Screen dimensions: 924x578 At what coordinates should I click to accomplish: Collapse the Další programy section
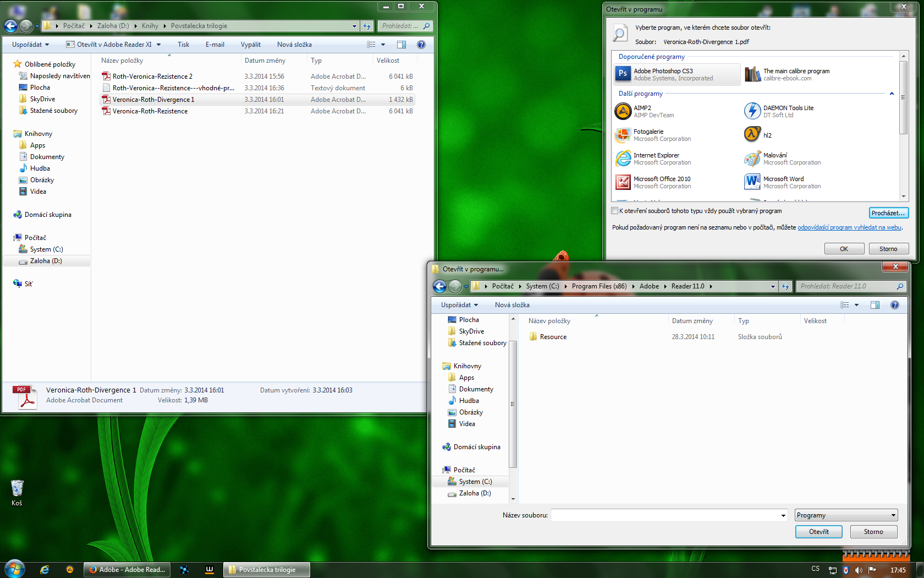(892, 94)
